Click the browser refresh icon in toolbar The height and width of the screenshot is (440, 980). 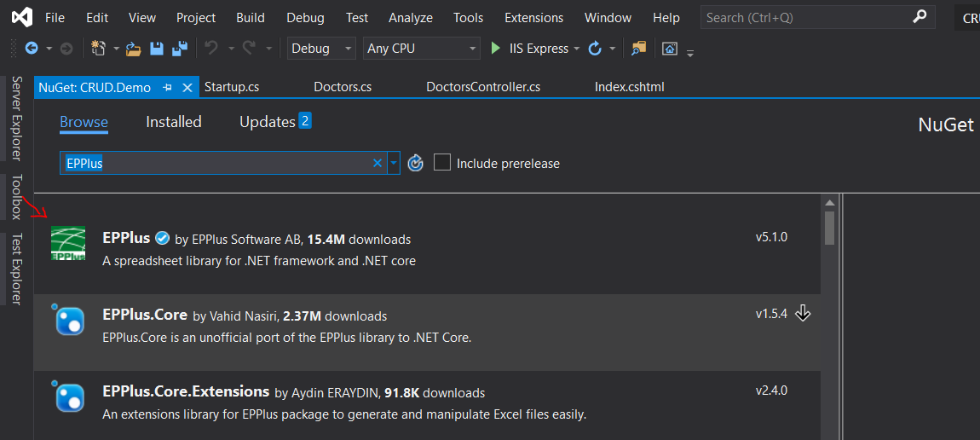click(x=595, y=48)
